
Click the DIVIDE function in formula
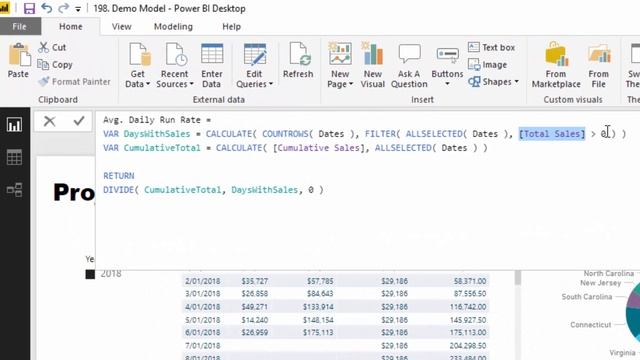118,190
